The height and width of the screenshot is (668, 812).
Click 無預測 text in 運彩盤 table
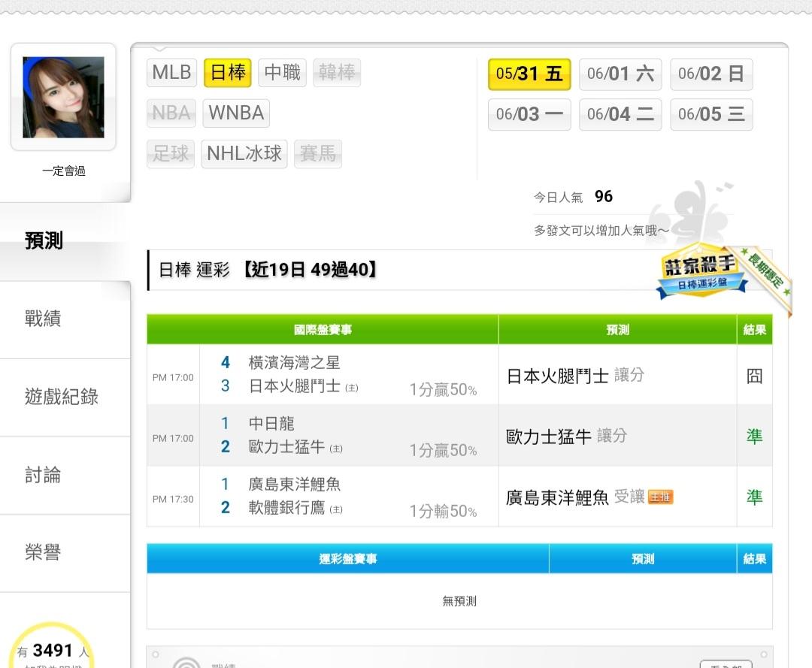pyautogui.click(x=459, y=600)
